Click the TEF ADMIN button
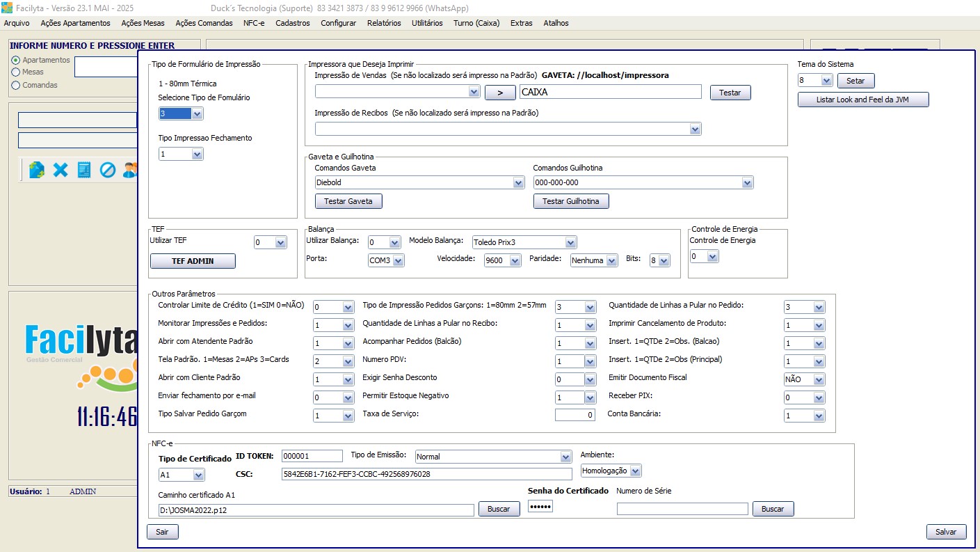Screen dimensions: 980x552 193,261
